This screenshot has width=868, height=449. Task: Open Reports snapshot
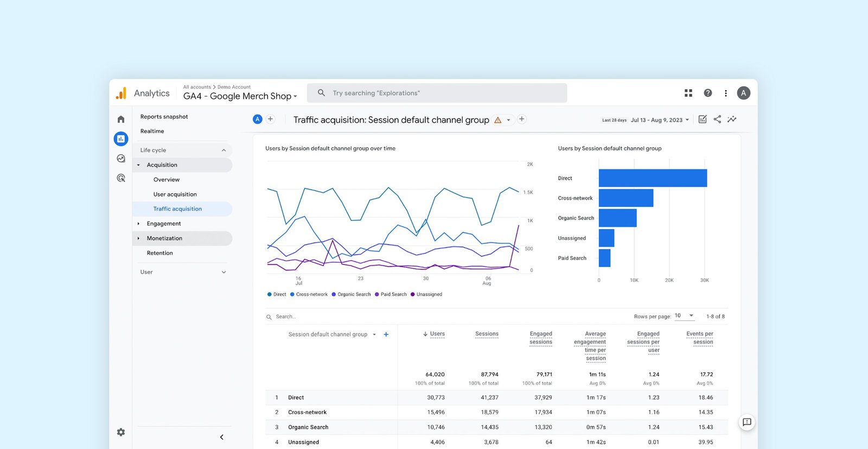pyautogui.click(x=164, y=117)
